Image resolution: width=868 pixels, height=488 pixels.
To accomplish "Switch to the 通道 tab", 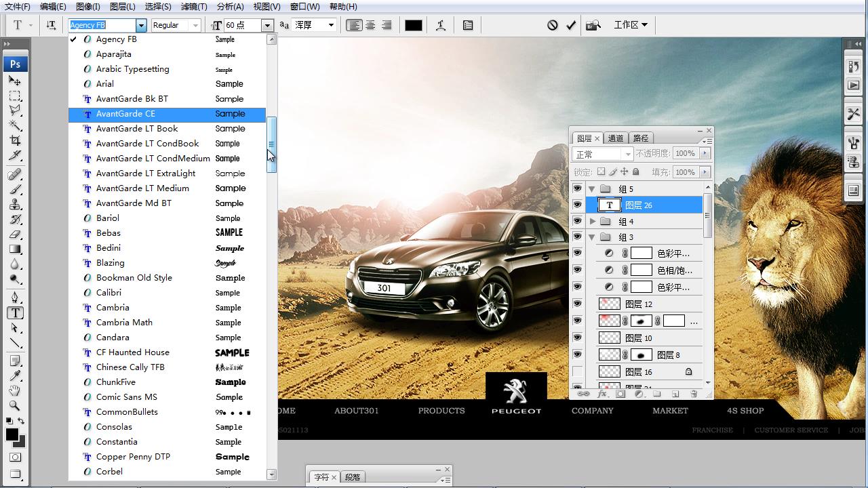I will (616, 138).
